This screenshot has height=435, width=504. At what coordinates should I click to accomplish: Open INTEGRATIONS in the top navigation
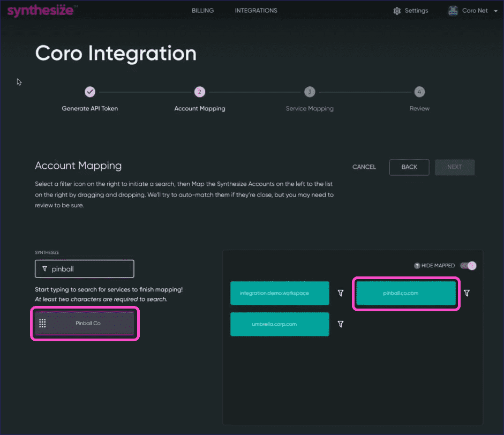(255, 10)
